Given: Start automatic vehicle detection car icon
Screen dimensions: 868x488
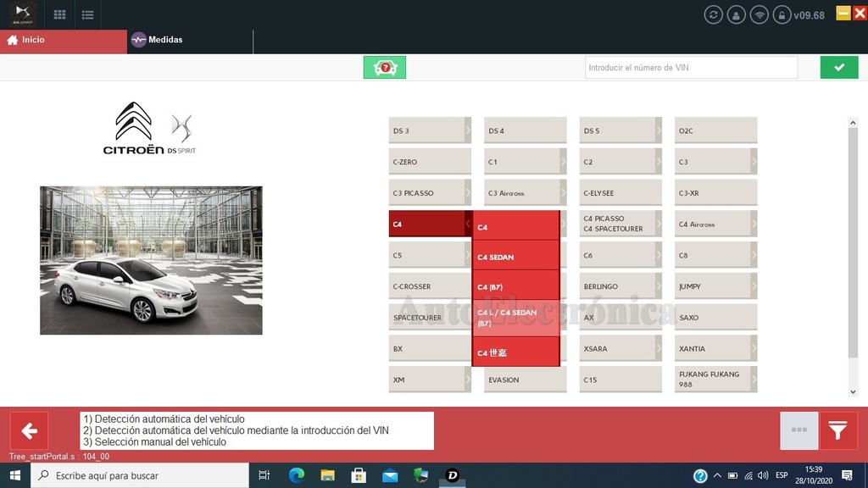Looking at the screenshot, I should (385, 68).
